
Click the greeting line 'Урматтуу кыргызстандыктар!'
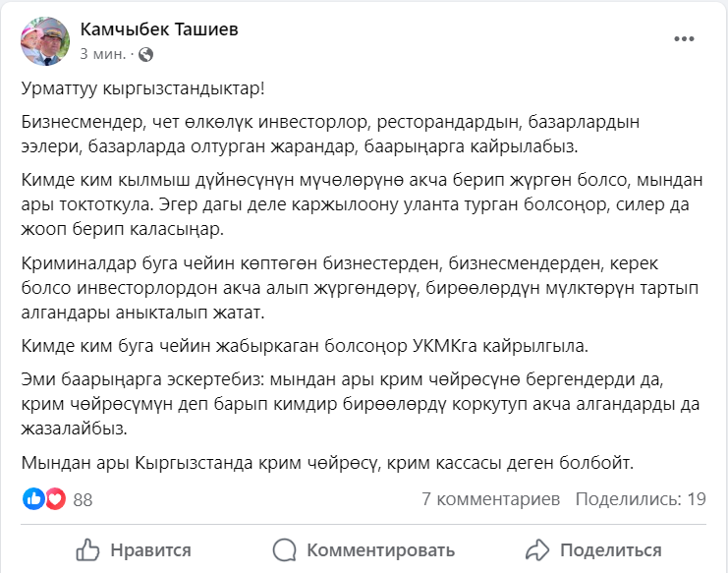tap(142, 88)
